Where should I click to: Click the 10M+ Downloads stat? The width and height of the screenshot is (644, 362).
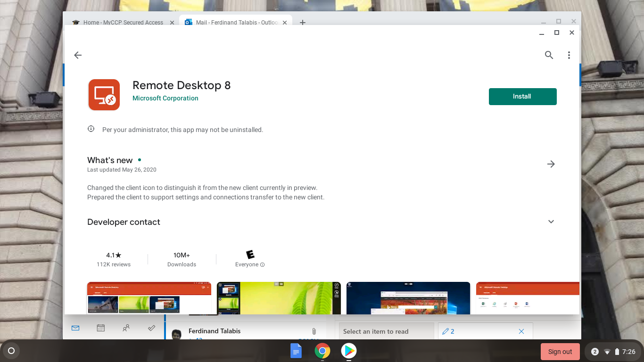pos(182,259)
